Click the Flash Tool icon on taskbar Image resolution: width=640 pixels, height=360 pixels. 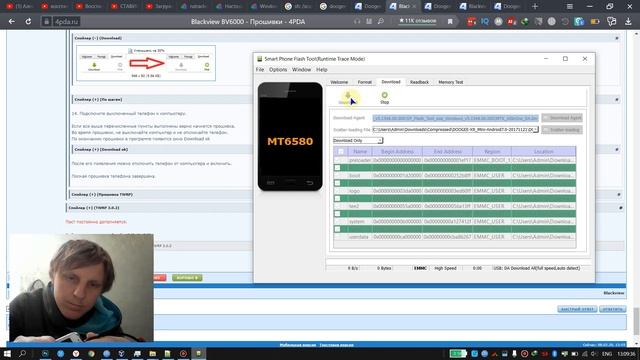pyautogui.click(x=198, y=353)
